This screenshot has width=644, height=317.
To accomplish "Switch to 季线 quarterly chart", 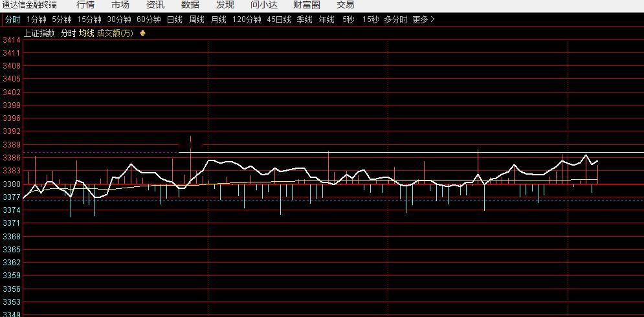I will click(305, 19).
